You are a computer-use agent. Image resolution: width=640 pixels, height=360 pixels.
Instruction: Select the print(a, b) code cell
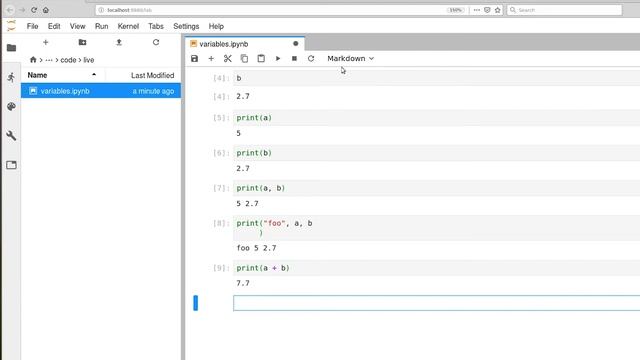[x=436, y=188]
